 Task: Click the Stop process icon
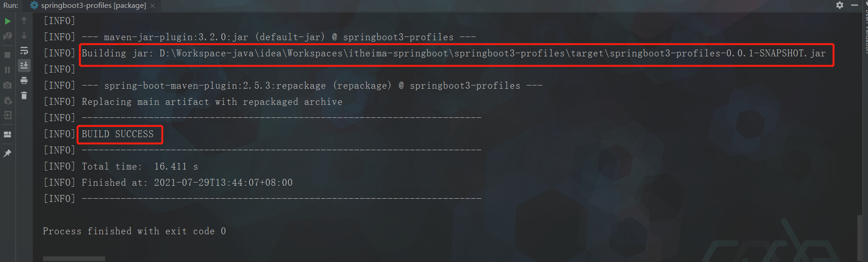tap(7, 55)
